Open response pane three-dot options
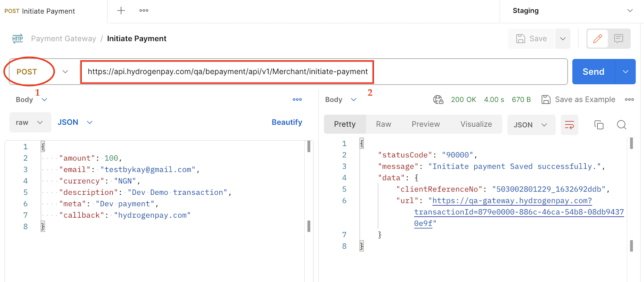Viewport: 644px width, 282px height. 630,99
